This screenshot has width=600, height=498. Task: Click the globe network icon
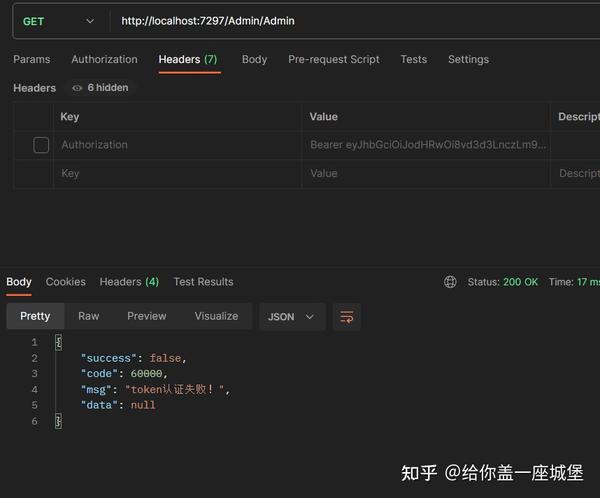[x=450, y=282]
